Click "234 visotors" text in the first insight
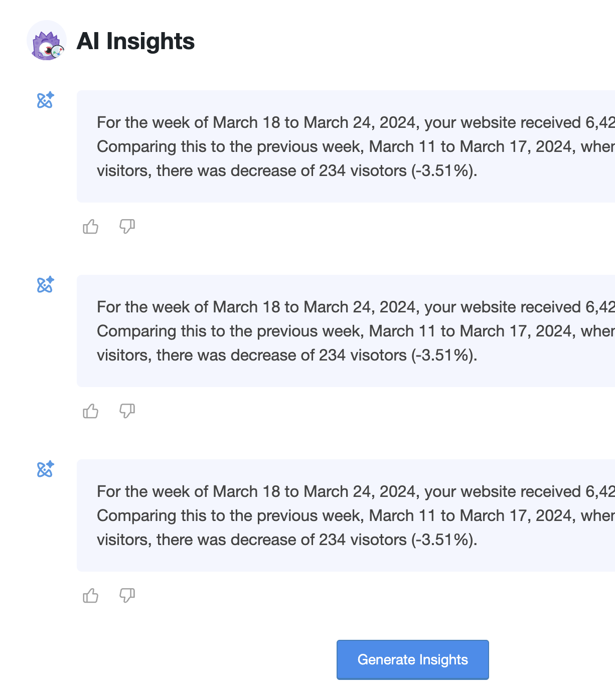The height and width of the screenshot is (700, 615). click(x=363, y=171)
